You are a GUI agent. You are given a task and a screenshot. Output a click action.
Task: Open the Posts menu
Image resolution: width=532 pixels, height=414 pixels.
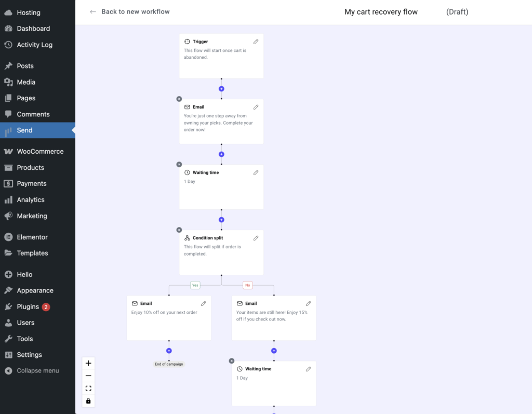37,66
